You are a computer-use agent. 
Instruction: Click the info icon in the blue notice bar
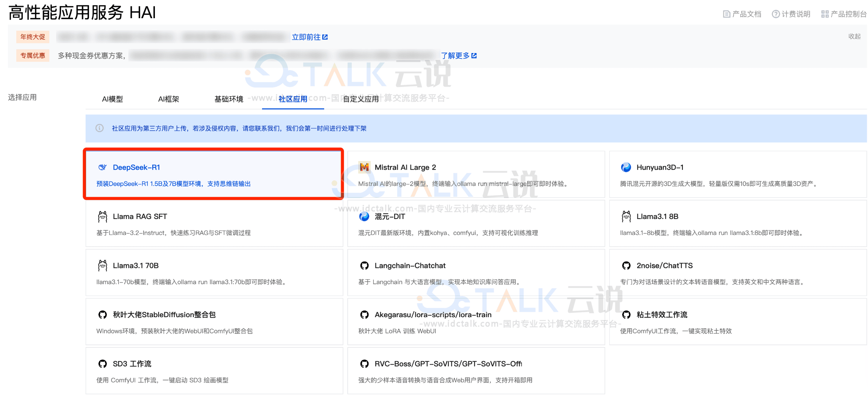tap(100, 128)
